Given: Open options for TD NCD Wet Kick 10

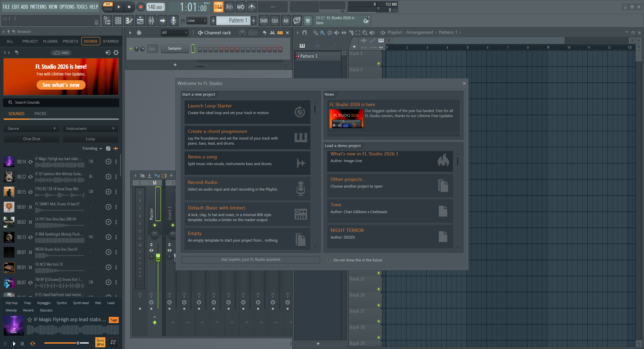Looking at the screenshot, I should [x=116, y=267].
